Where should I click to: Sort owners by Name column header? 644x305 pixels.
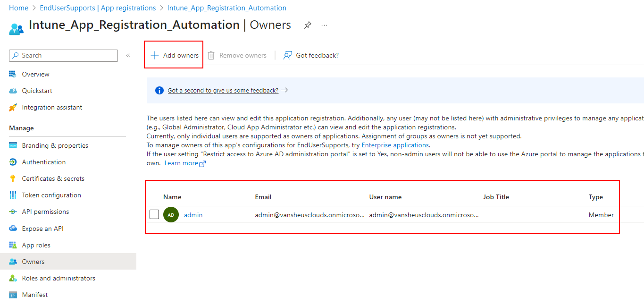pos(172,197)
